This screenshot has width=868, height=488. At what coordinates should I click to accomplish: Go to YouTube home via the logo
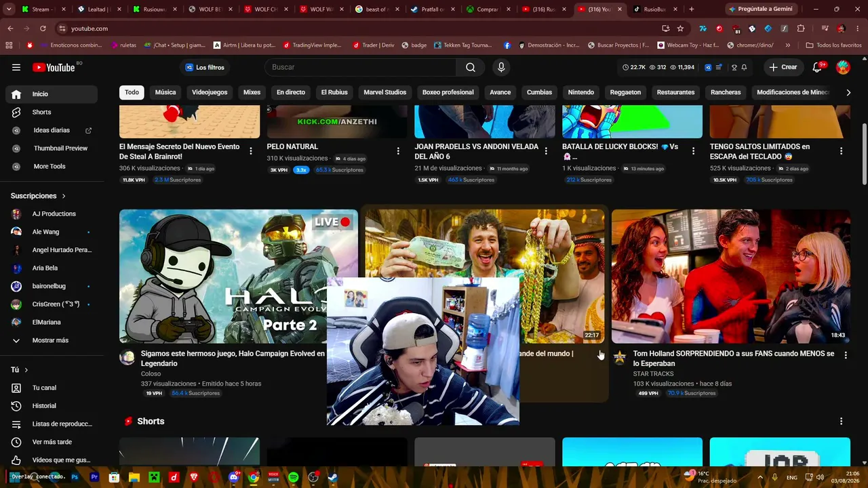coord(54,67)
